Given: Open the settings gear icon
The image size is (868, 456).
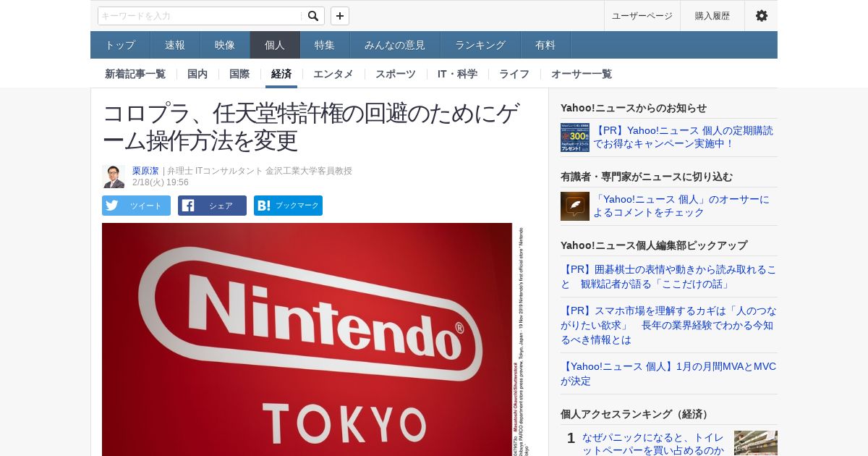Looking at the screenshot, I should (762, 16).
